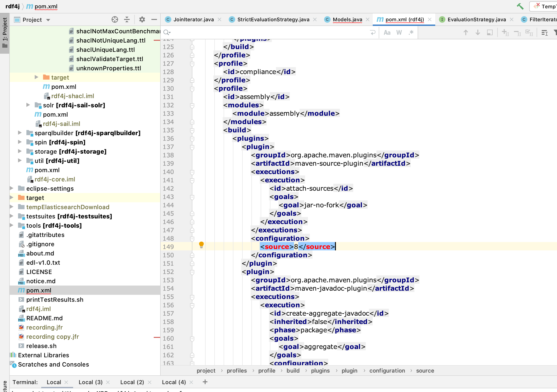Click the profiles breadcrumb in the path bar
Image resolution: width=557 pixels, height=392 pixels.
(237, 370)
